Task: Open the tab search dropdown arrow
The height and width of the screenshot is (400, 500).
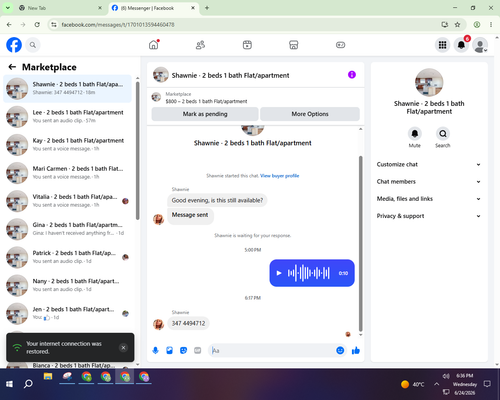Action: tap(8, 8)
